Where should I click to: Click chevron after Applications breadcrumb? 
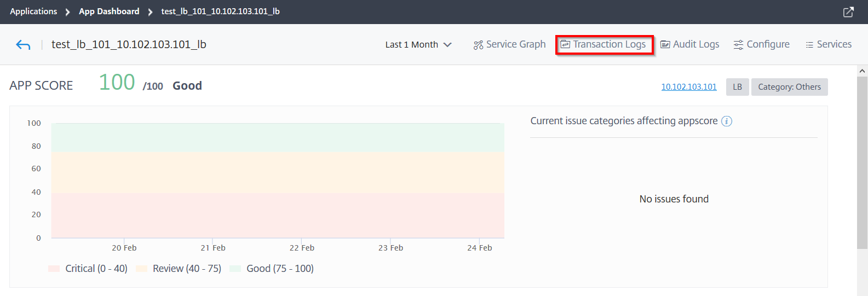click(67, 11)
